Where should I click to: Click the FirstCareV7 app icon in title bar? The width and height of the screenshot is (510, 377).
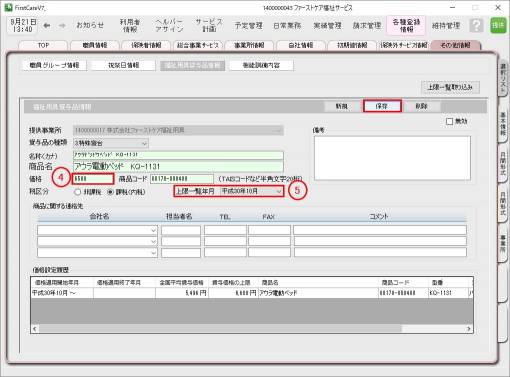(8, 7)
